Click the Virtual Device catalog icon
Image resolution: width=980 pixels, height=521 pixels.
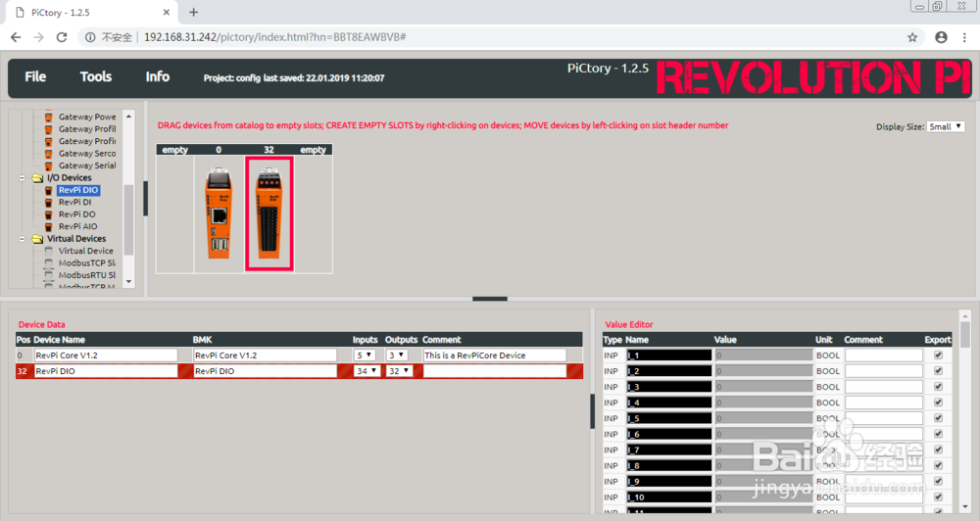click(x=48, y=251)
